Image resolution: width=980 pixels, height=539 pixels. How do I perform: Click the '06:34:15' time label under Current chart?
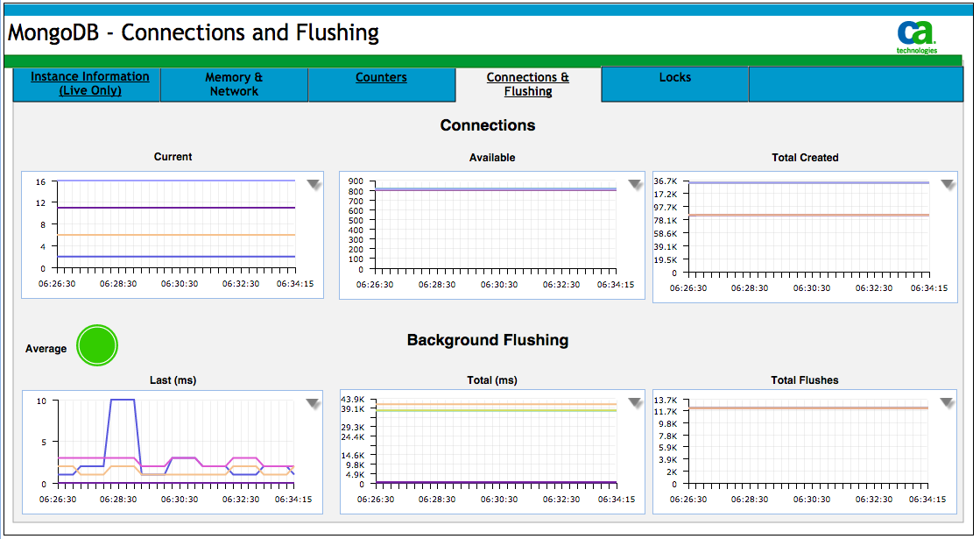(x=295, y=284)
